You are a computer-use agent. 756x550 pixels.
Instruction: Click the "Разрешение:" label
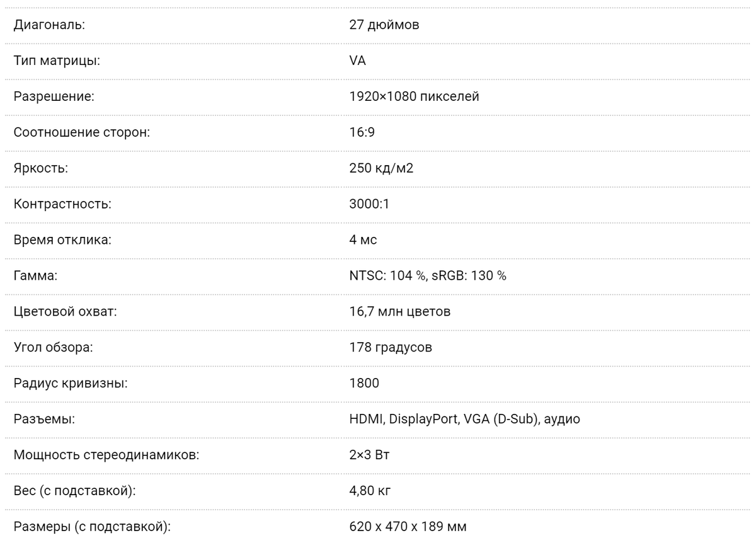coord(45,98)
